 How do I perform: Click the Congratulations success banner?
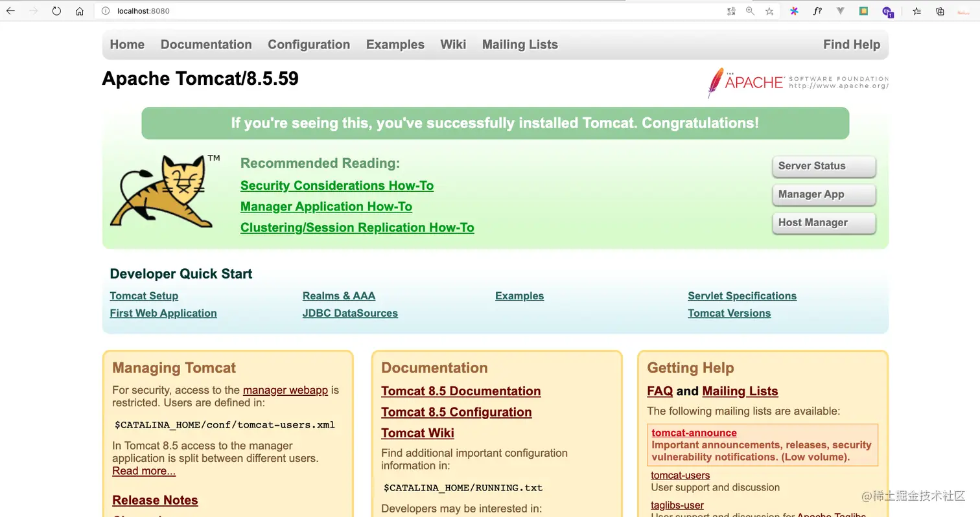pyautogui.click(x=495, y=123)
